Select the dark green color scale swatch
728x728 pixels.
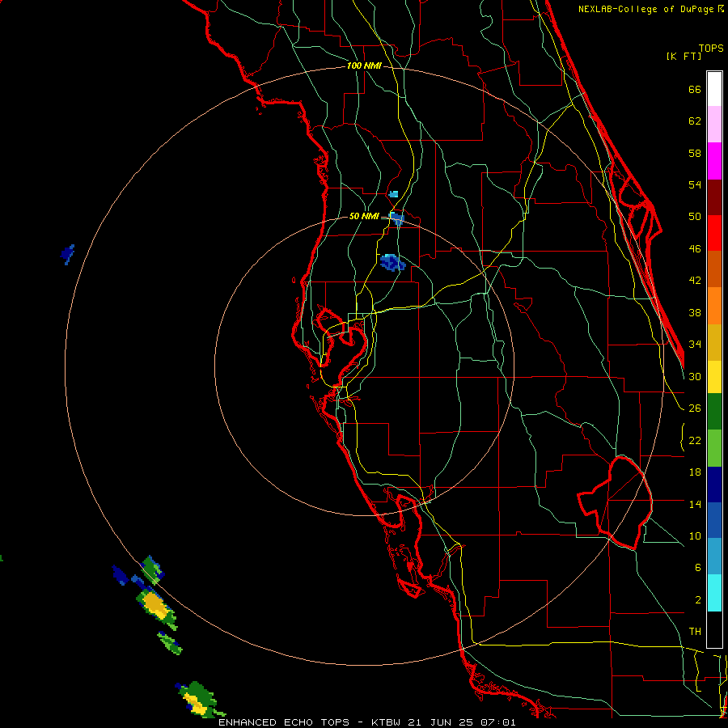(714, 412)
